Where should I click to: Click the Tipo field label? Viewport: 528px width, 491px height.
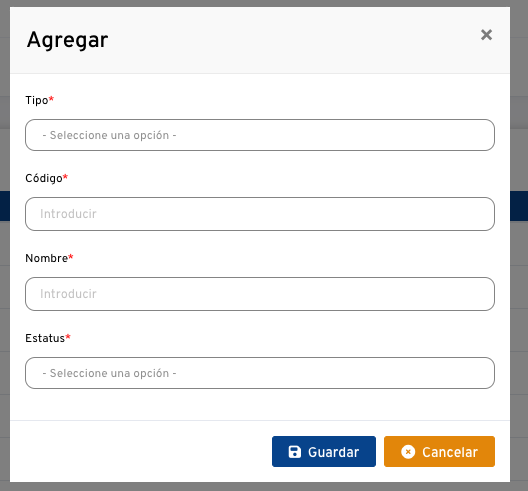(x=37, y=100)
